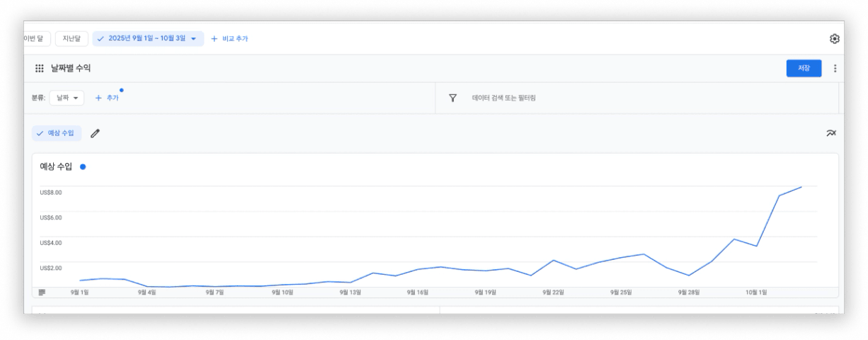This screenshot has width=868, height=340.
Task: Click the chart legend list icon
Action: [x=42, y=292]
